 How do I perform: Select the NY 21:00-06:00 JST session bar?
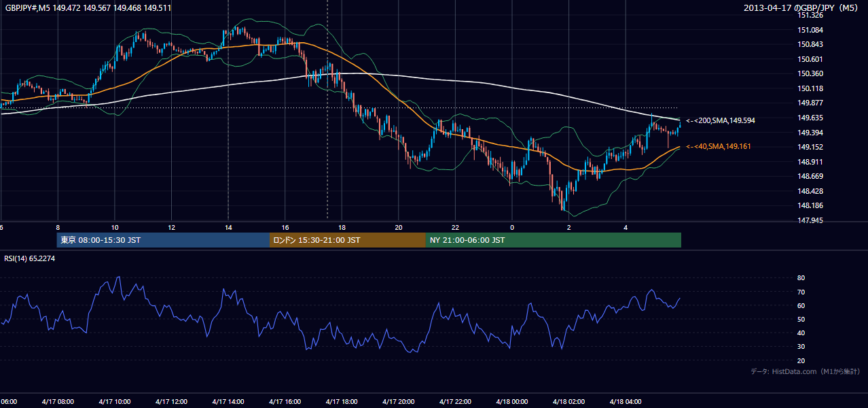tap(554, 240)
